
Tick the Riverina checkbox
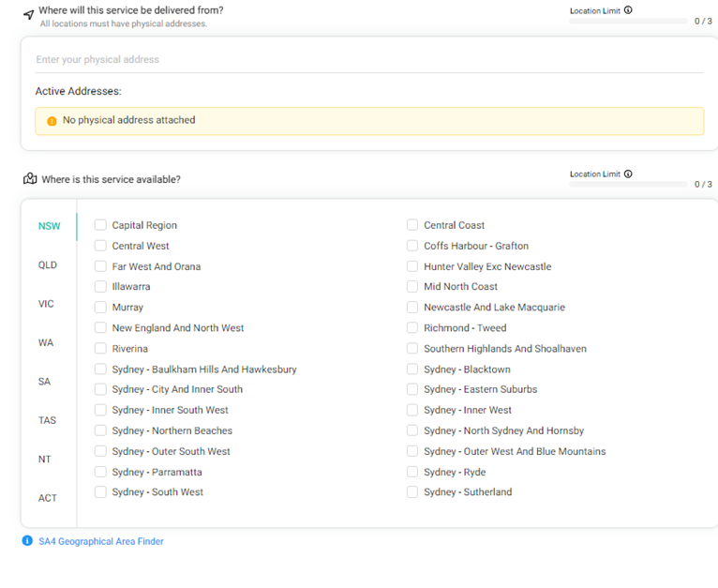coord(100,348)
